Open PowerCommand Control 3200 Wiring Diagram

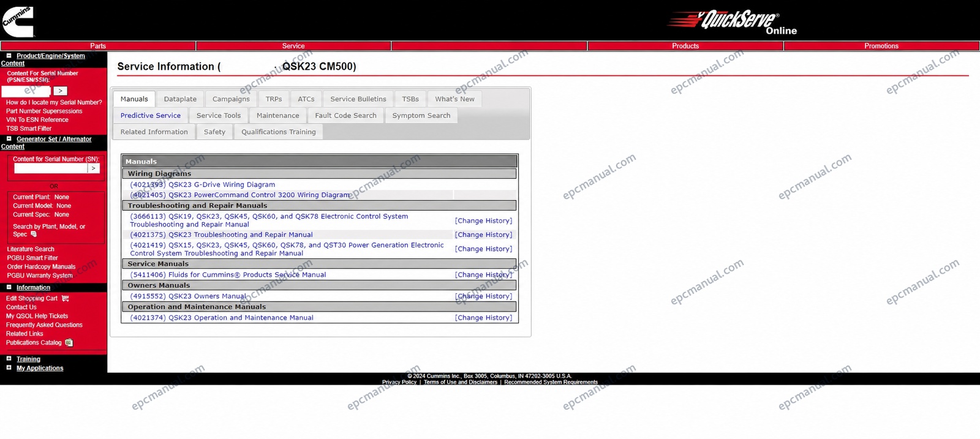[x=240, y=195]
